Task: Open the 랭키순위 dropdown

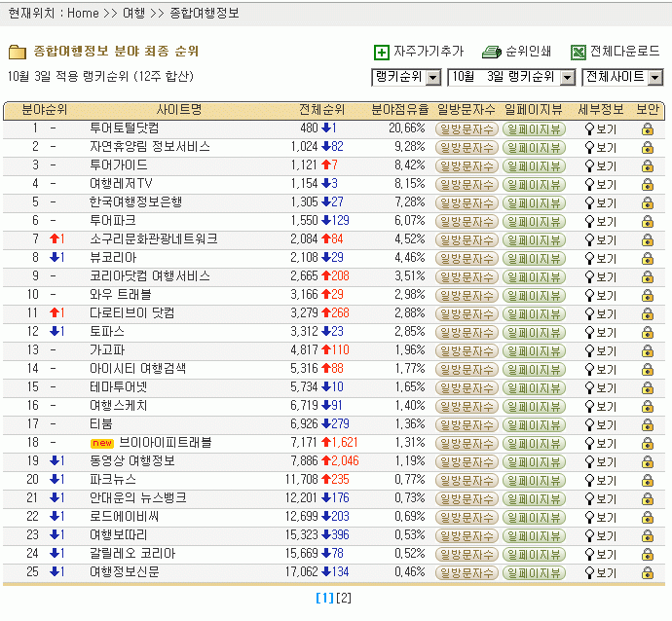Action: 406,78
